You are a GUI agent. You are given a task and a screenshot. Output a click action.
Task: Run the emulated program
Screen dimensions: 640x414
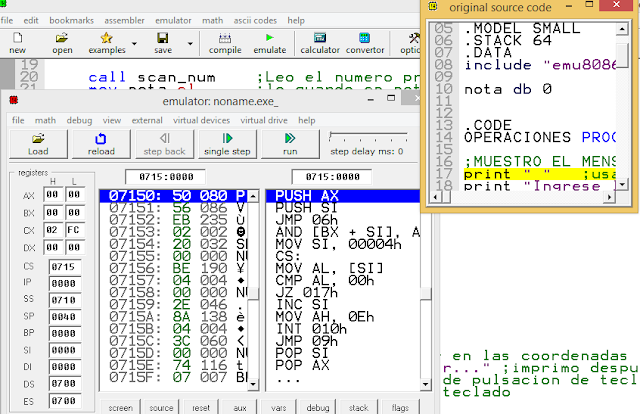[290, 144]
